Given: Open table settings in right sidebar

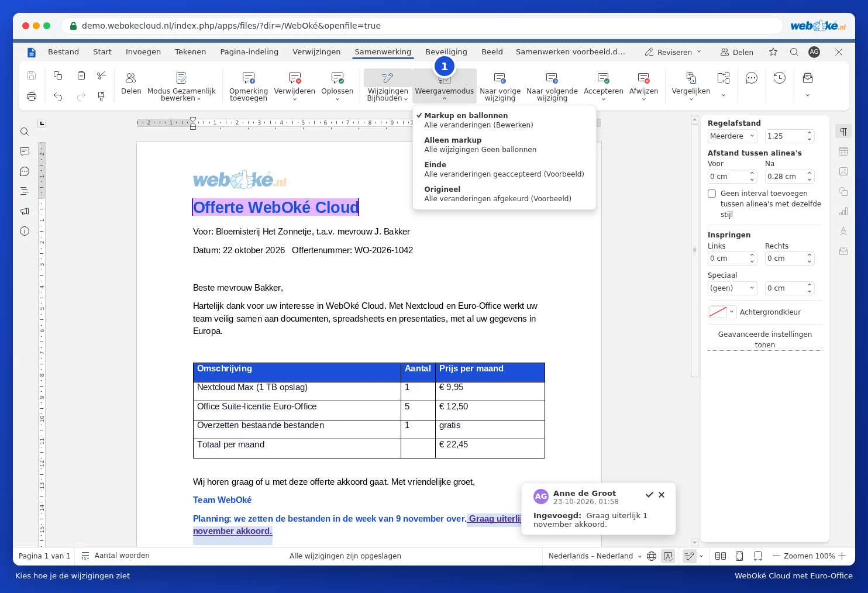Looking at the screenshot, I should click(843, 151).
